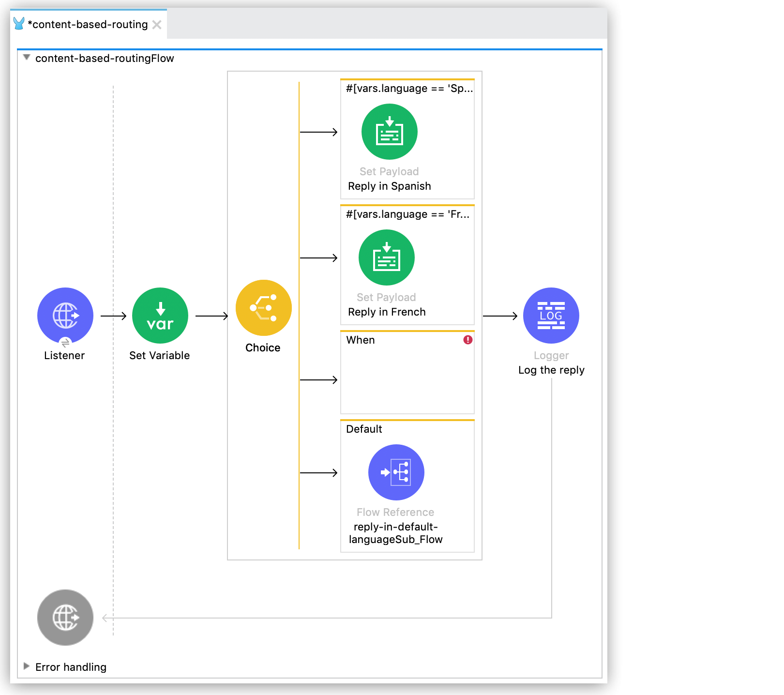Collapse the content-based-routingFlow disclosure triangle

point(26,57)
